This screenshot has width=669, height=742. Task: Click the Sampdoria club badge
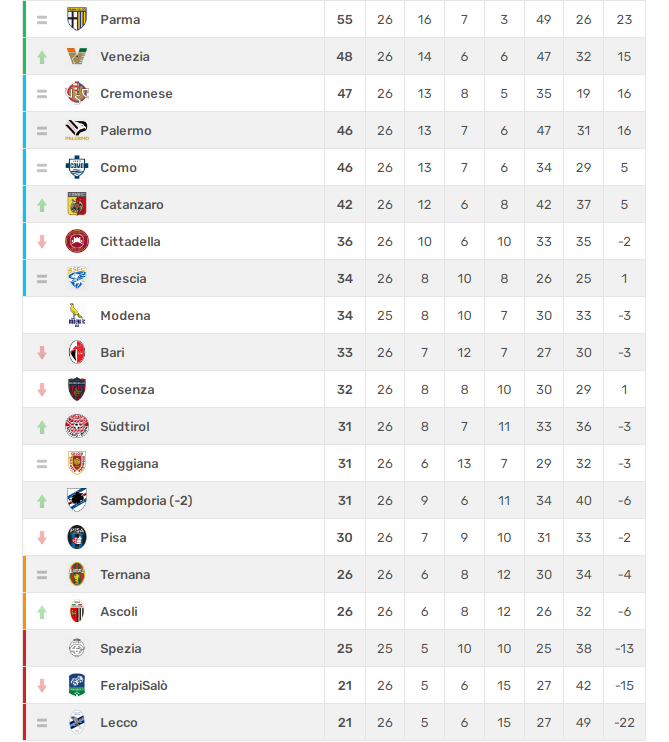pyautogui.click(x=77, y=501)
